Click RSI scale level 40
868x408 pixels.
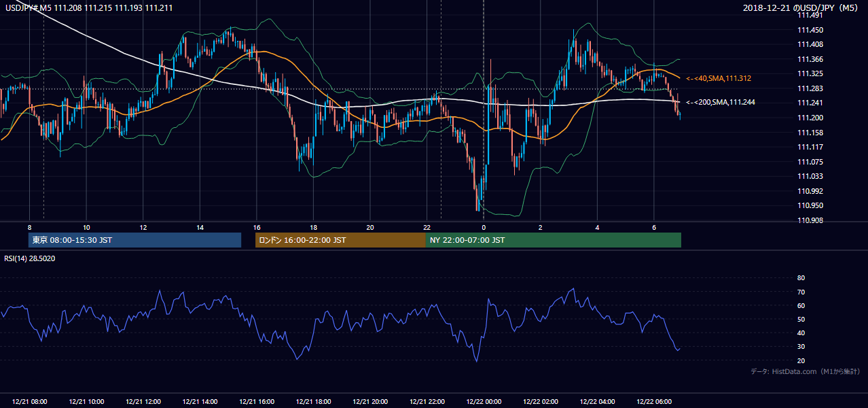coord(801,333)
